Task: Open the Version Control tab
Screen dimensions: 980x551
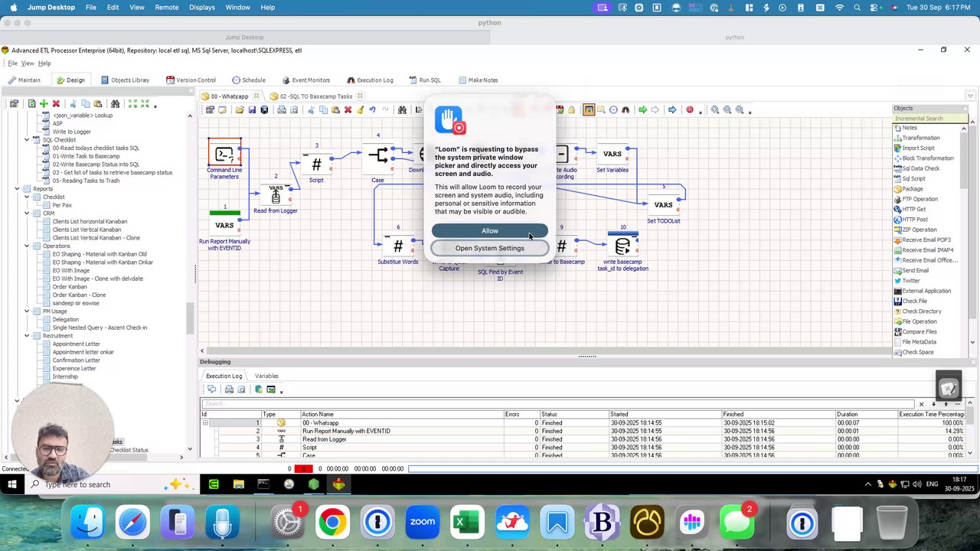Action: [x=191, y=80]
